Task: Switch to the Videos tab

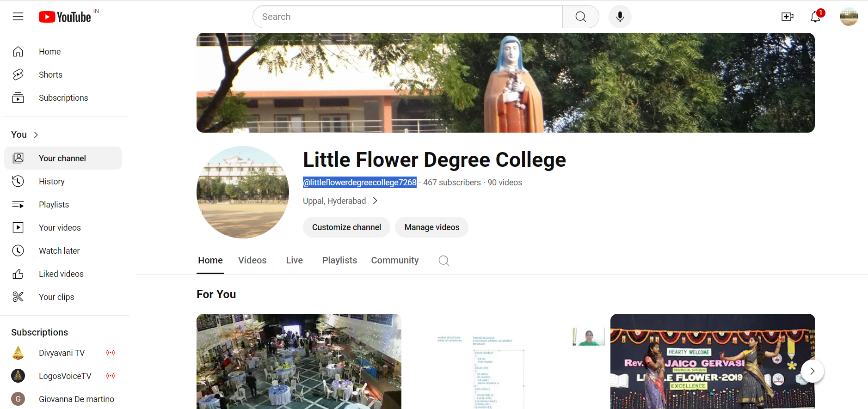Action: click(x=252, y=261)
